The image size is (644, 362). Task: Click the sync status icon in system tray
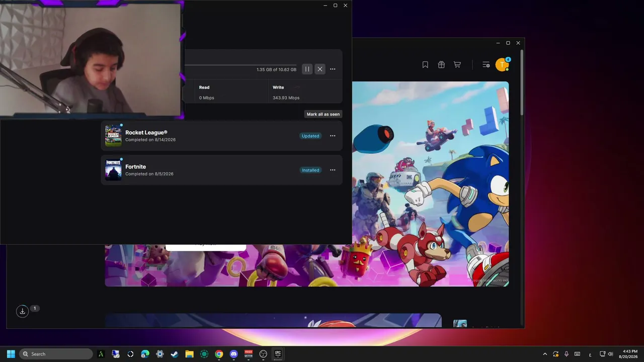[556, 354]
